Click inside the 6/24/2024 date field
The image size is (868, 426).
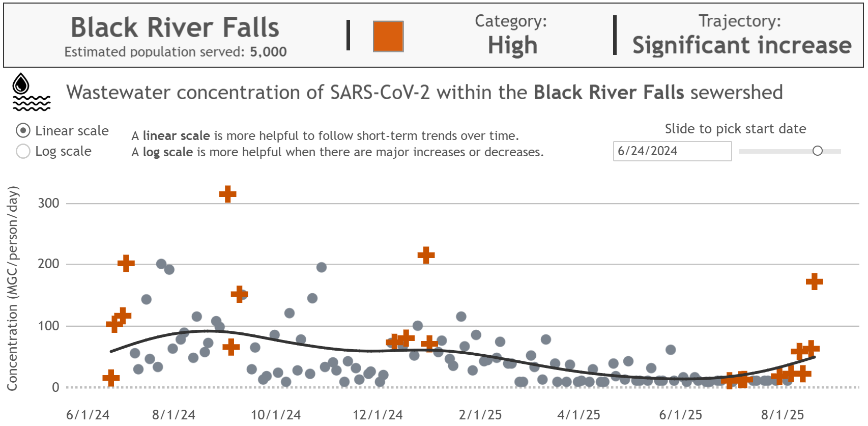coord(672,151)
